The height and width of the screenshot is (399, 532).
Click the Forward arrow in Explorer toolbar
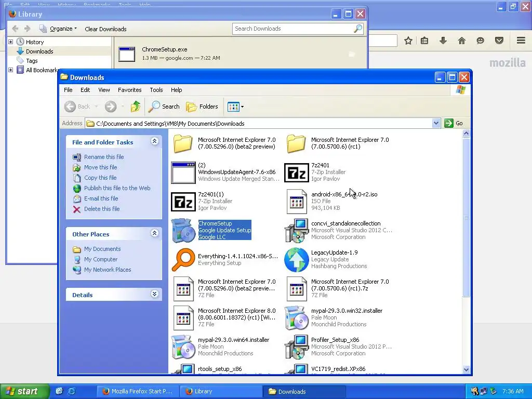110,107
